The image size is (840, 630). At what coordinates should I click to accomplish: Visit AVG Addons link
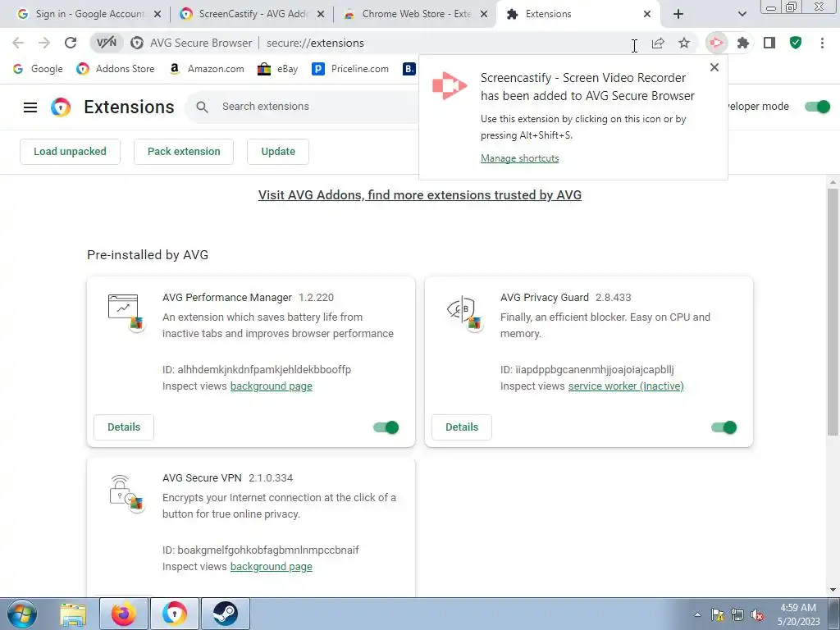[420, 195]
